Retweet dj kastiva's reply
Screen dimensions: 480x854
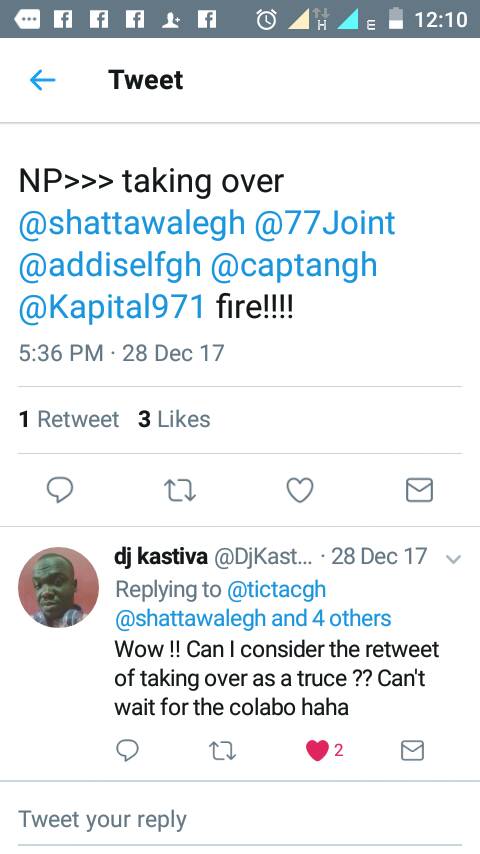pos(222,751)
